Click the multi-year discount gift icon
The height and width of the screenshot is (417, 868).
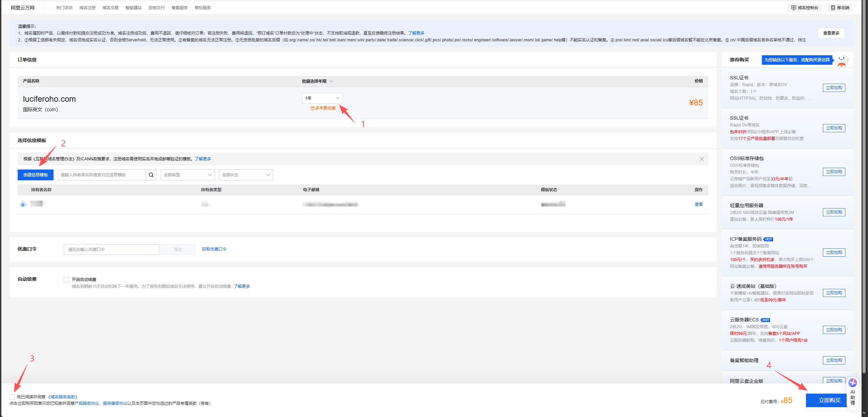[x=312, y=108]
